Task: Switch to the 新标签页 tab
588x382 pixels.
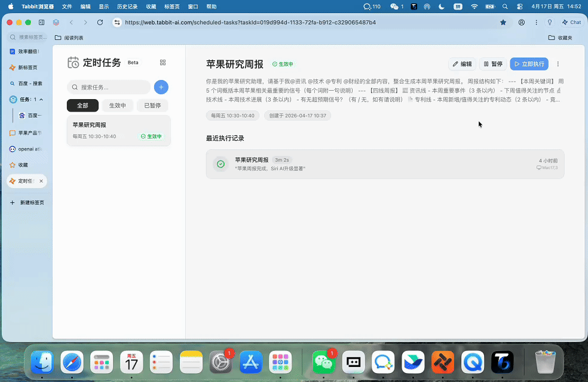Action: click(27, 67)
